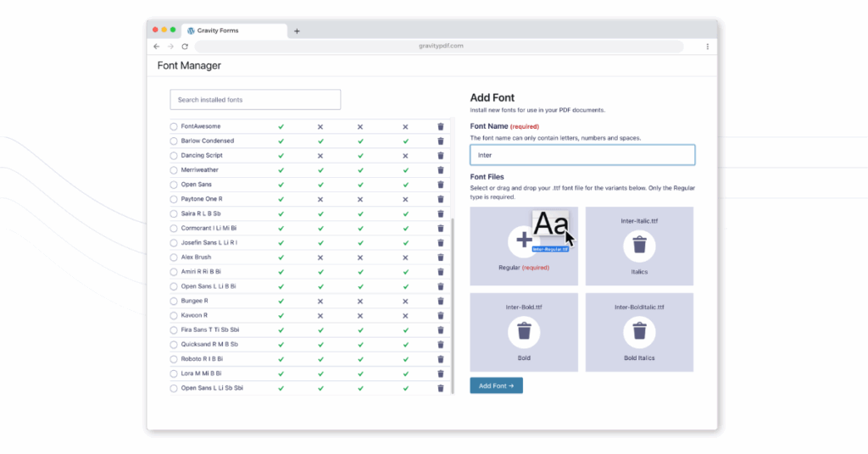Delete the FontAwesome font with trash icon
Viewport: 868px width, 454px height.
[441, 127]
